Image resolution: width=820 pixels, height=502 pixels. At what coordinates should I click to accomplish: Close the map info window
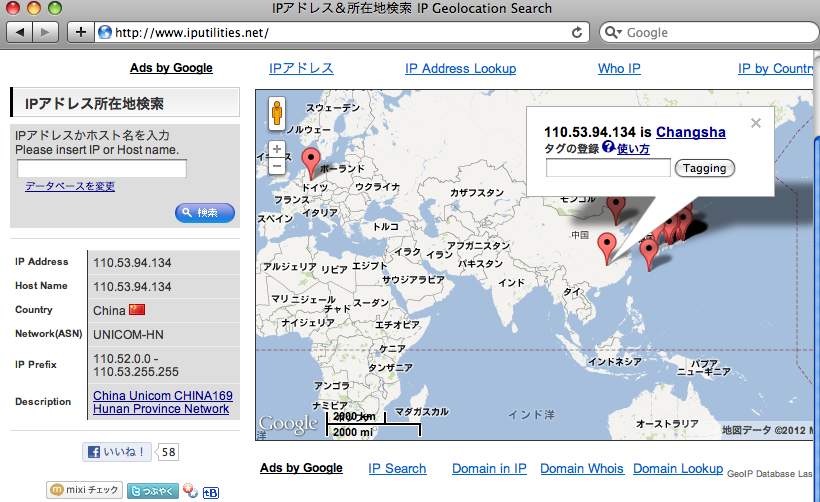(756, 123)
